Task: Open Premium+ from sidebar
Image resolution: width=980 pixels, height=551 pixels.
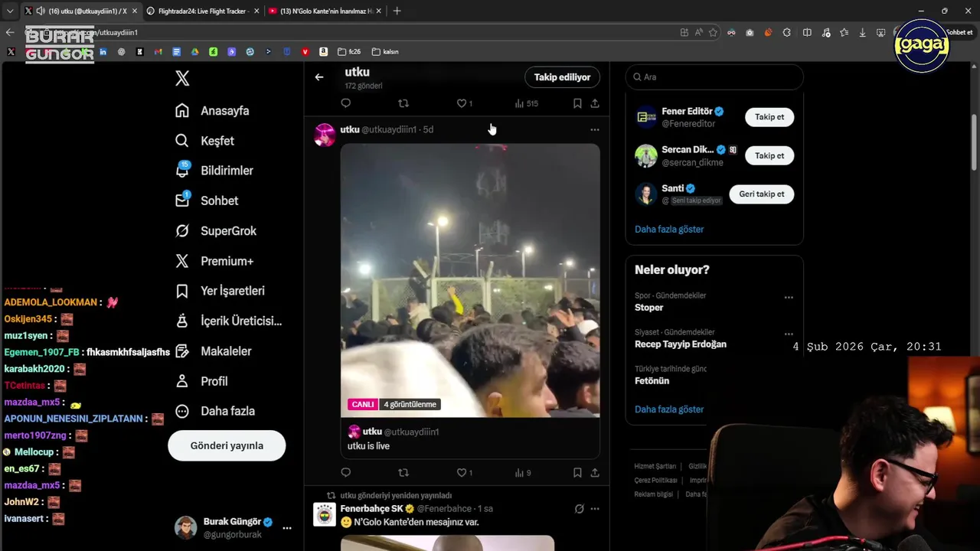Action: 214,261
